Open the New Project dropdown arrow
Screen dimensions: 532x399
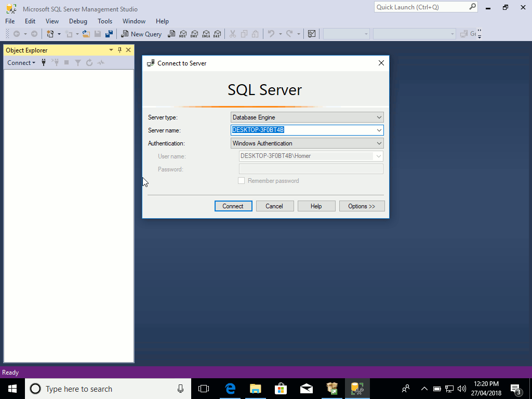coord(59,34)
